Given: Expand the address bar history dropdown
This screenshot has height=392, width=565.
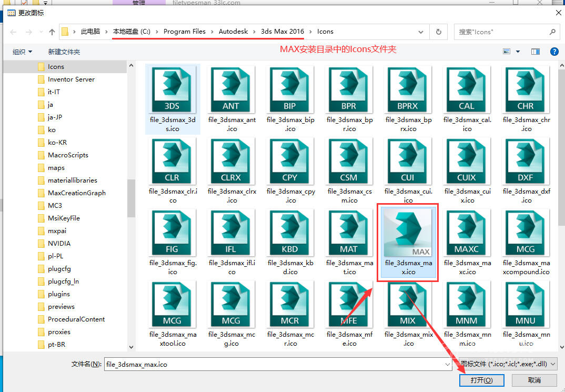Looking at the screenshot, I should click(x=421, y=32).
